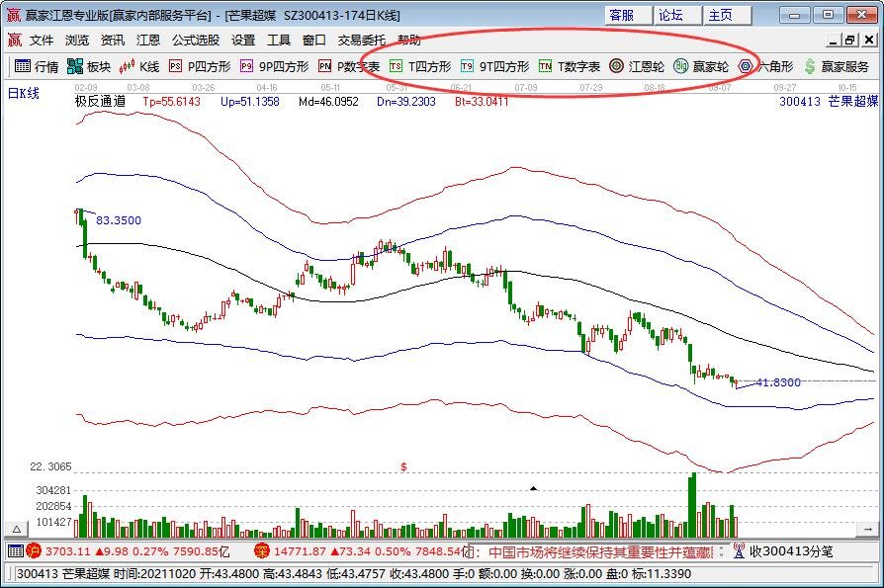Open the 9P四方形 tool
The height and width of the screenshot is (588, 884).
[275, 66]
